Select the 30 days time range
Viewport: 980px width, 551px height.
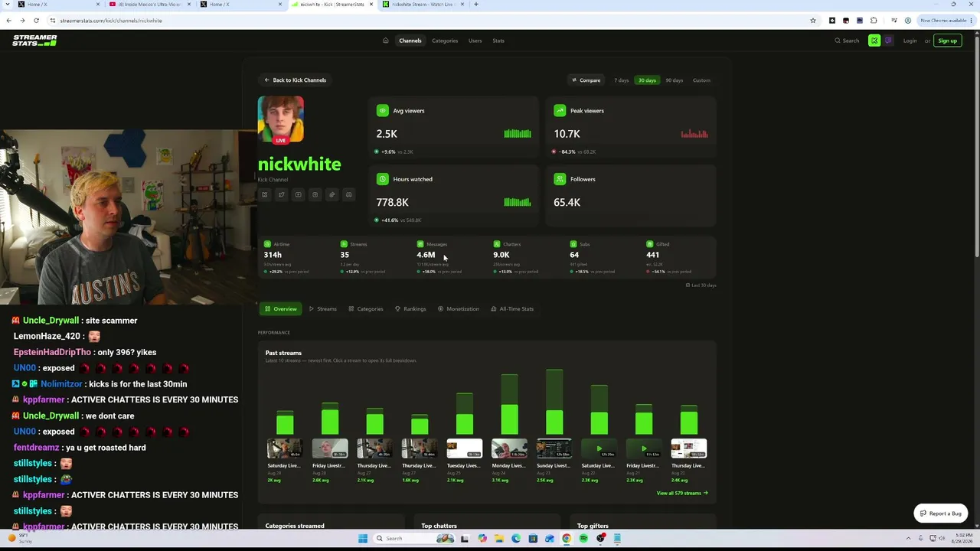point(647,80)
